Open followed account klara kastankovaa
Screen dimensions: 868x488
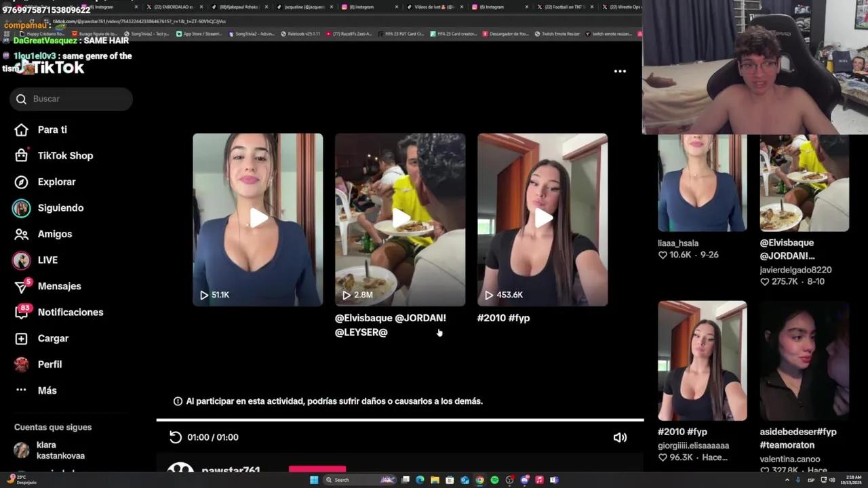coord(49,450)
